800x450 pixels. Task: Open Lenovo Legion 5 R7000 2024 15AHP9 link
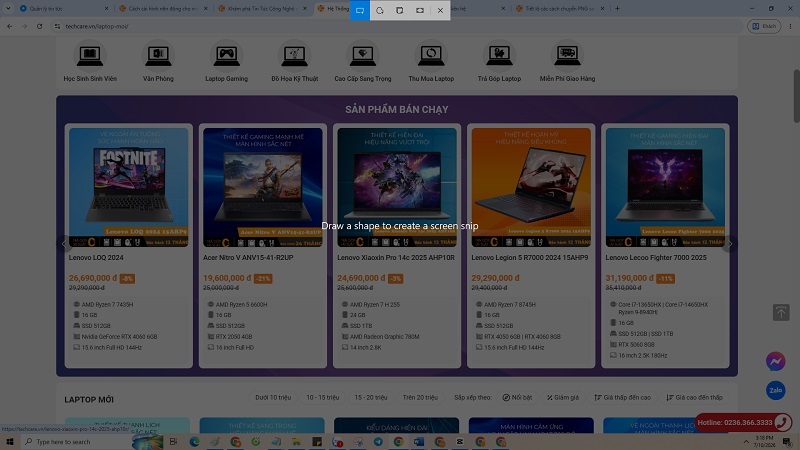530,258
